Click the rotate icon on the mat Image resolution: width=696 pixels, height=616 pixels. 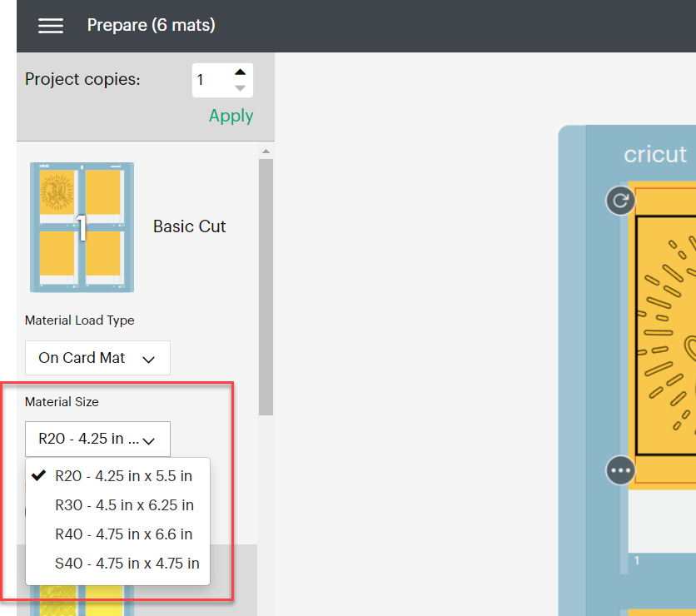coord(620,201)
